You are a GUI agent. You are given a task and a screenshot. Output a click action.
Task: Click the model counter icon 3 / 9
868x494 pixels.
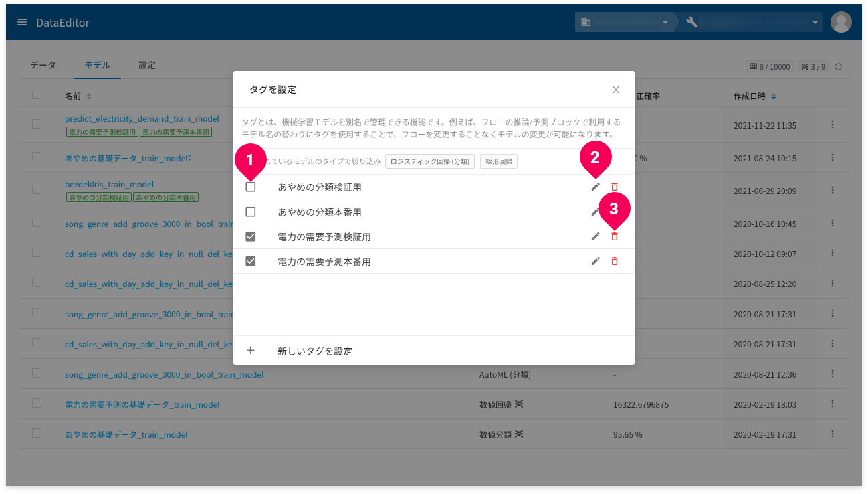[x=813, y=66]
